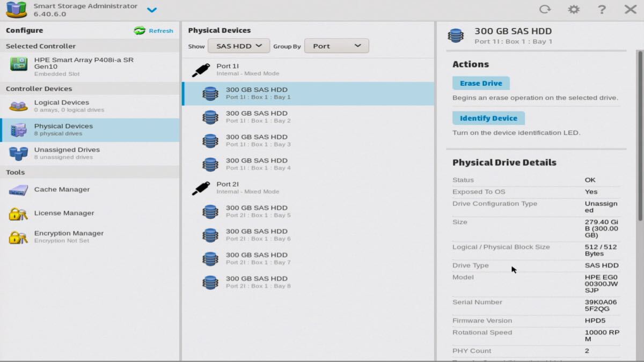The width and height of the screenshot is (644, 362).
Task: Click the Logical Devices icon
Action: (18, 106)
